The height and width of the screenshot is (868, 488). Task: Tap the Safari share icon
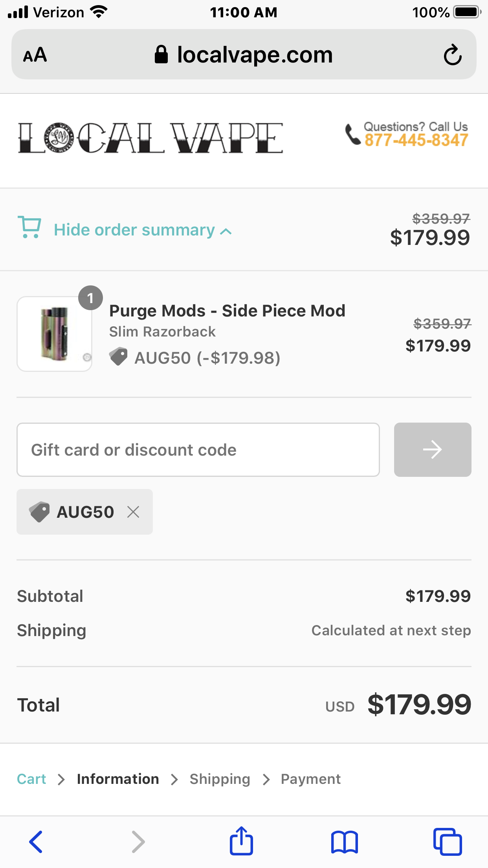[x=241, y=841]
